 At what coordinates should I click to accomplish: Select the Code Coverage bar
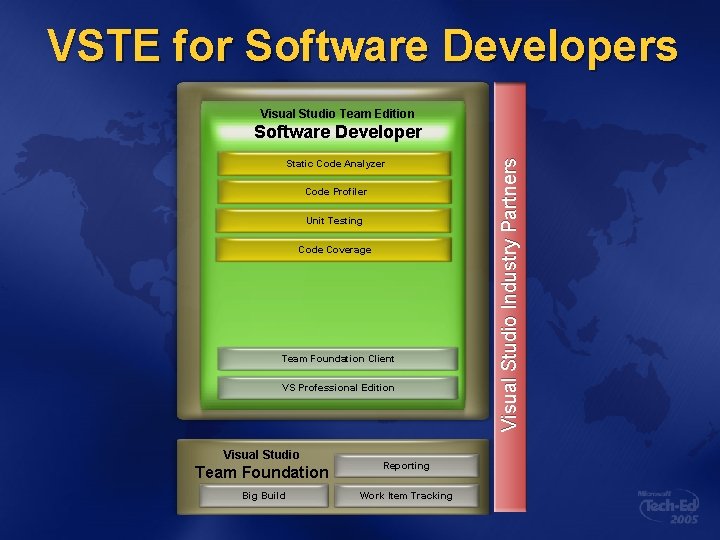[x=334, y=249]
